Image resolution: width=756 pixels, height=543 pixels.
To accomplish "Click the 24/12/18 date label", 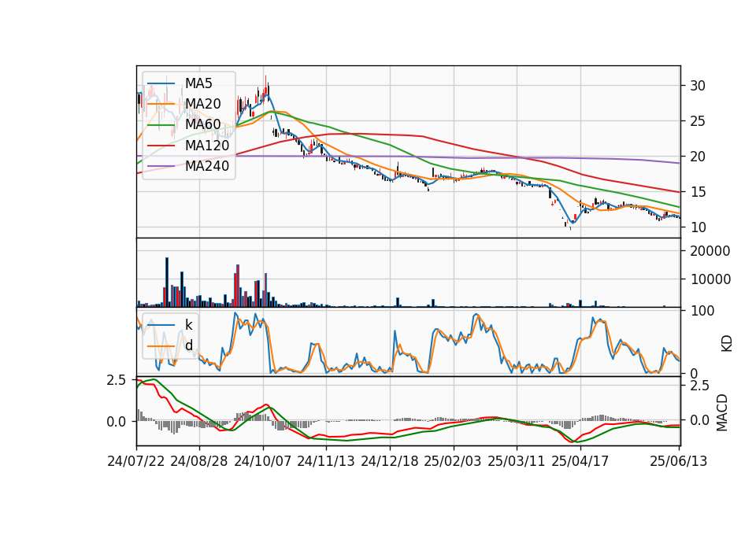I will [x=390, y=461].
